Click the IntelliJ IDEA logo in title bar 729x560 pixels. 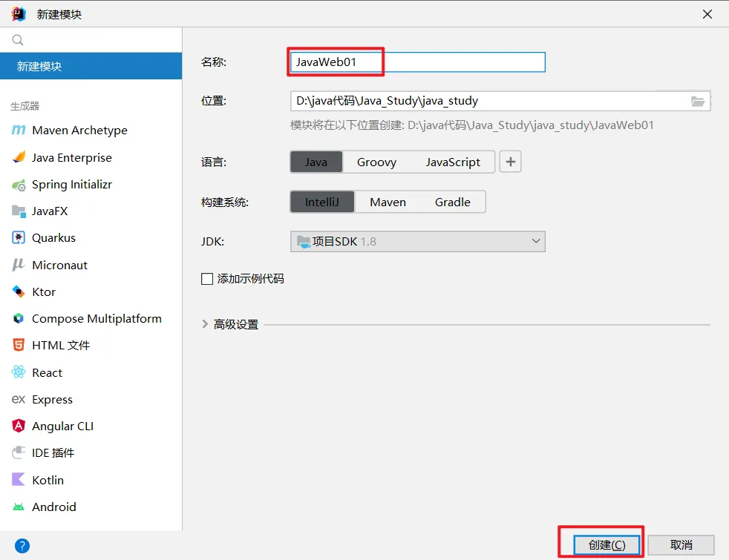click(19, 14)
